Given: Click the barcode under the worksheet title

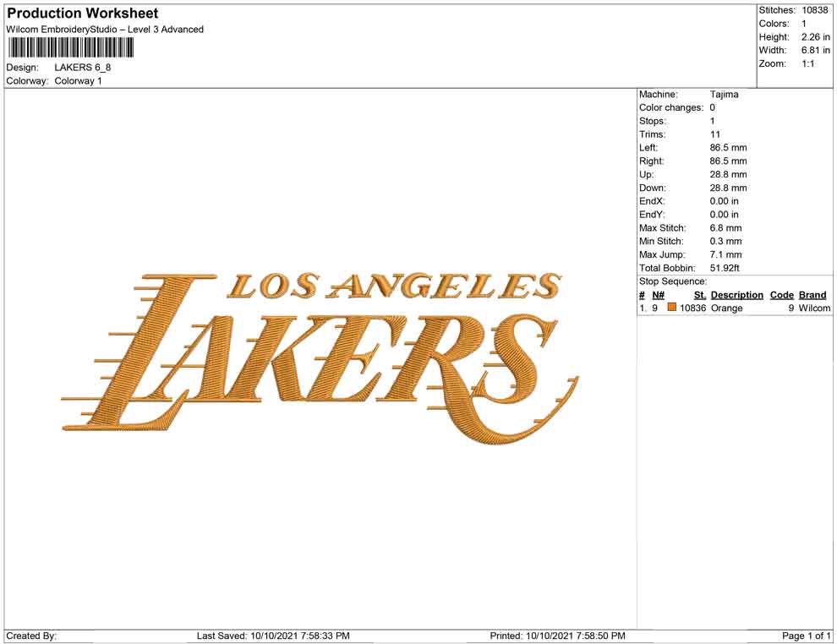Looking at the screenshot, I should (70, 48).
